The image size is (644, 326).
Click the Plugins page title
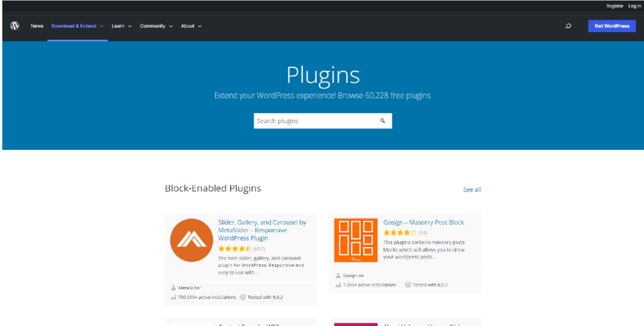[x=323, y=76]
